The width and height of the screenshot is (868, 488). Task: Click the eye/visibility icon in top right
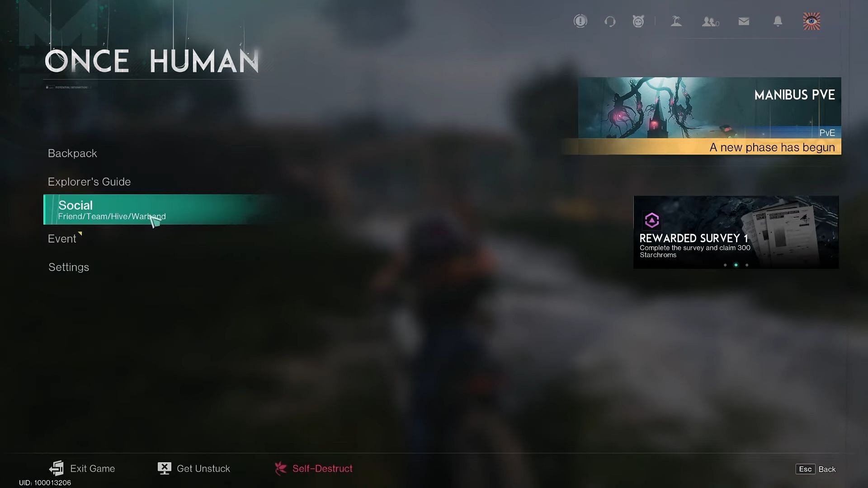click(x=811, y=21)
